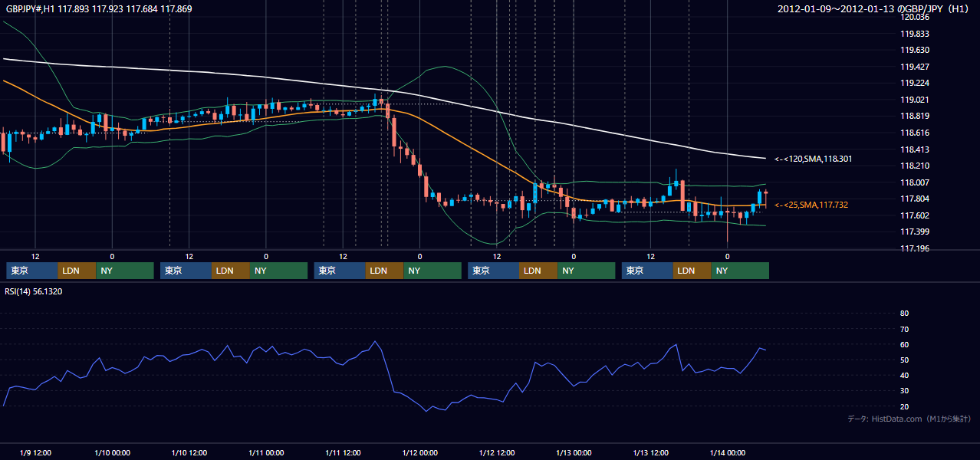This screenshot has width=980, height=460.
Task: Click price axis value 119.630
Action: [x=914, y=50]
